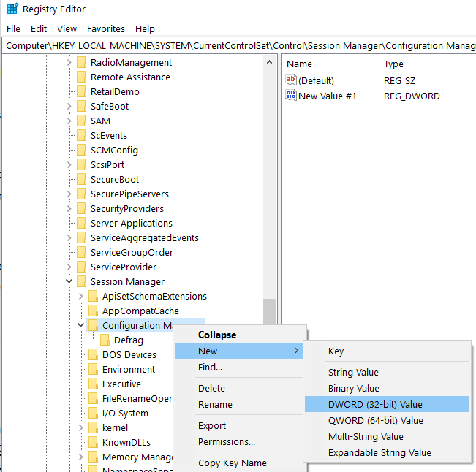
Task: Click the (Default) string value icon
Action: coord(291,80)
